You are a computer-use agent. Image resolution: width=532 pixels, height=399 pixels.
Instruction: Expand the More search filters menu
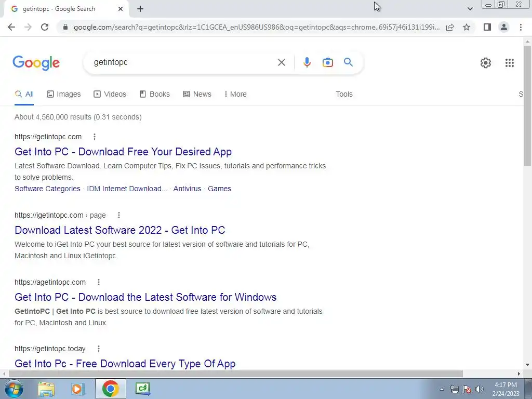[x=235, y=95]
